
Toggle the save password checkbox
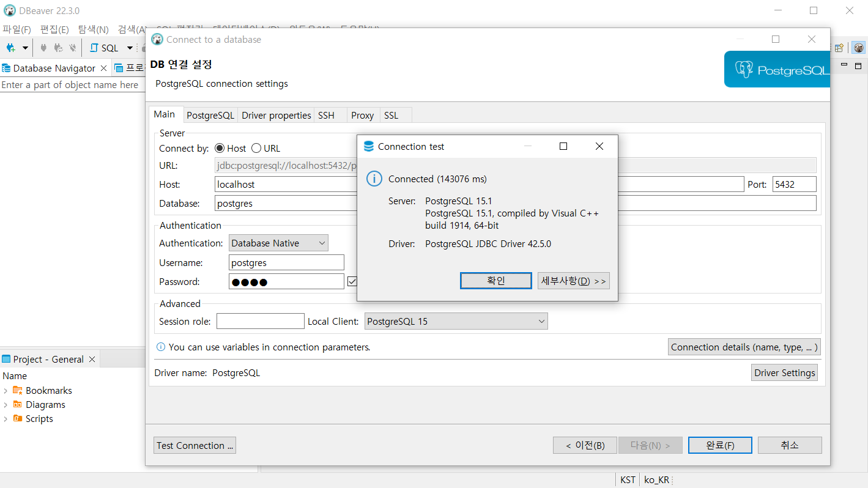352,281
